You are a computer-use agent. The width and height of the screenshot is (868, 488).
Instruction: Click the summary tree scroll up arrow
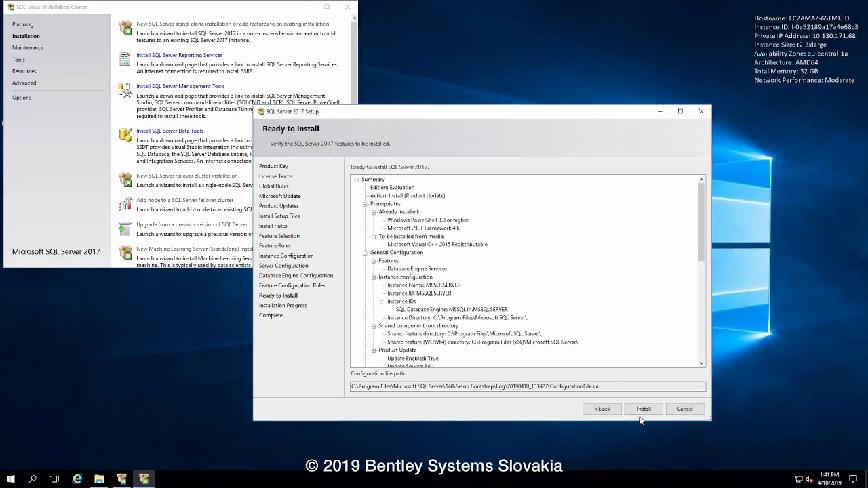click(701, 180)
